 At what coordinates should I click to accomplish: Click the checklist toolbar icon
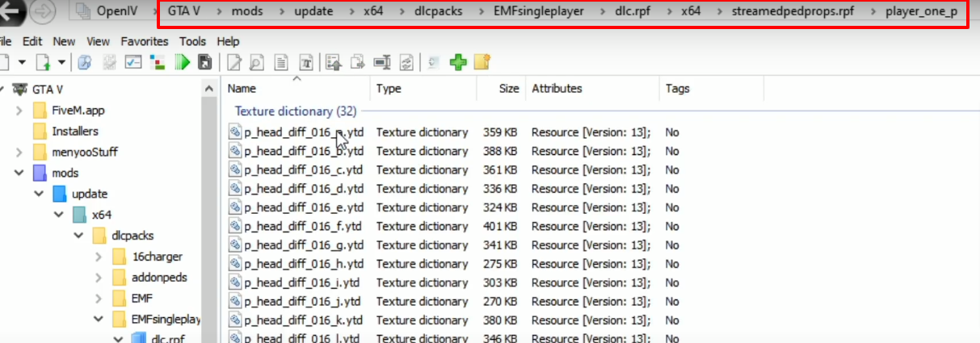coord(133,62)
